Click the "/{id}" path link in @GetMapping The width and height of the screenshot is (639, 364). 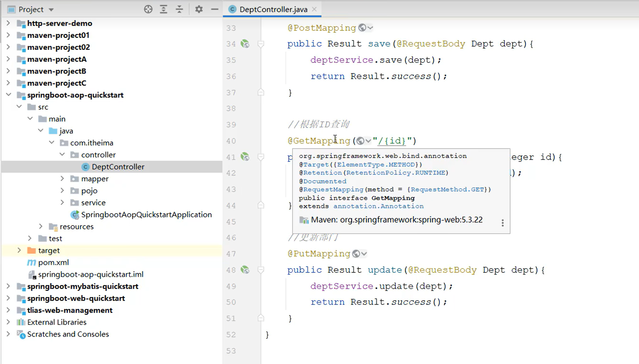point(391,141)
